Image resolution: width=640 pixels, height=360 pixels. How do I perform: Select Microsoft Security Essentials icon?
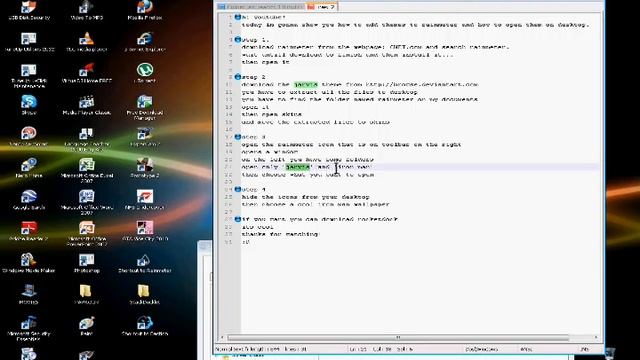[29, 329]
